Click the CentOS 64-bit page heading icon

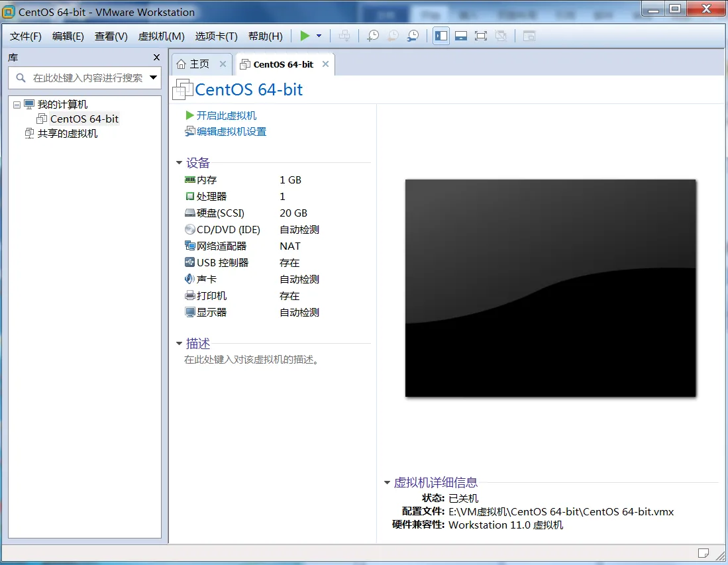(182, 89)
